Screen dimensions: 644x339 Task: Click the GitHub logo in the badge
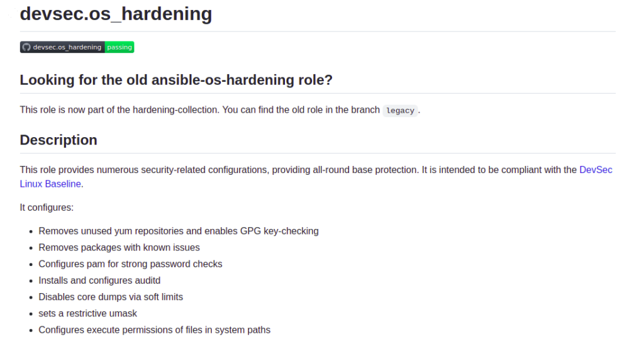tap(26, 47)
